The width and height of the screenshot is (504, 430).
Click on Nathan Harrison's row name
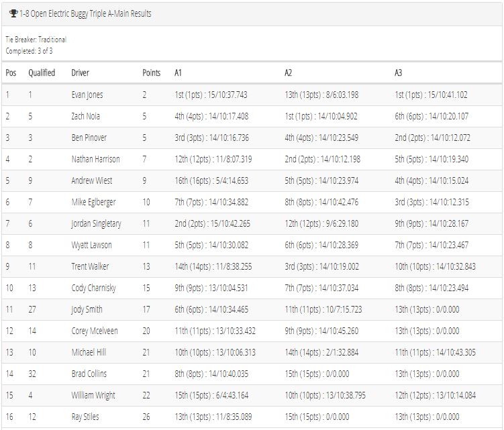click(x=95, y=159)
